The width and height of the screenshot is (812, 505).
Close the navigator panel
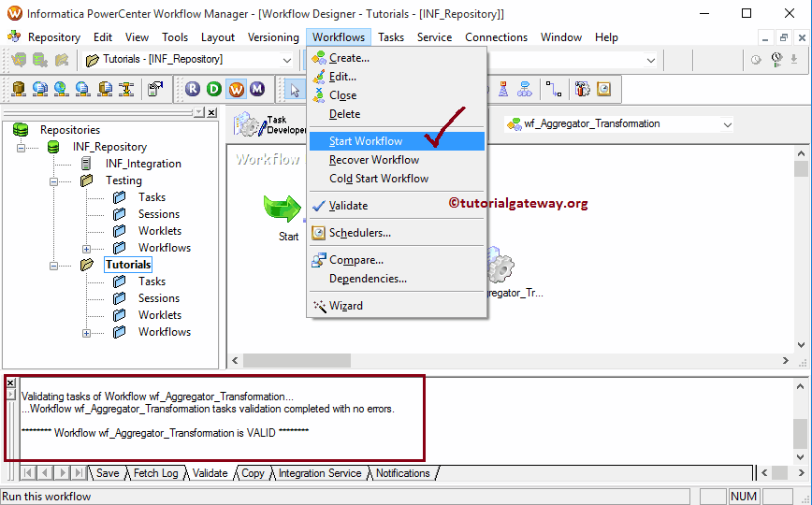[211, 112]
